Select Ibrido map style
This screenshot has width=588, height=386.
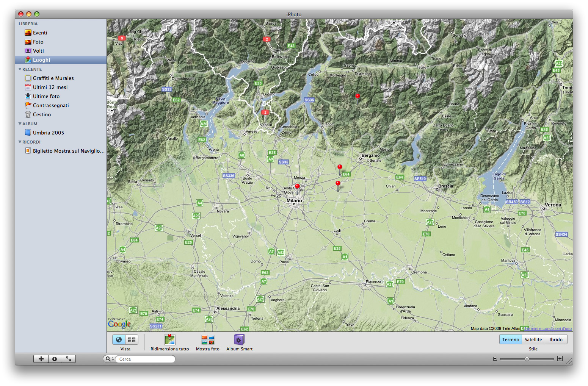[556, 339]
